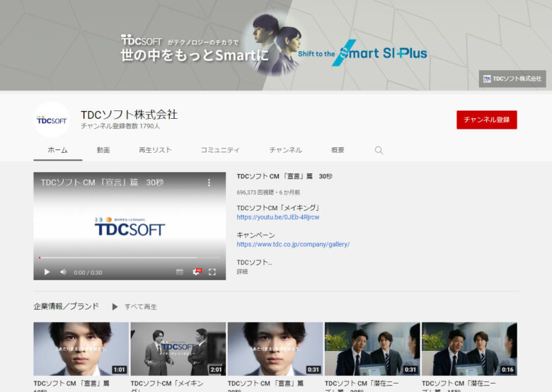Open the チャンネル tab
552x392 pixels.
[285, 150]
